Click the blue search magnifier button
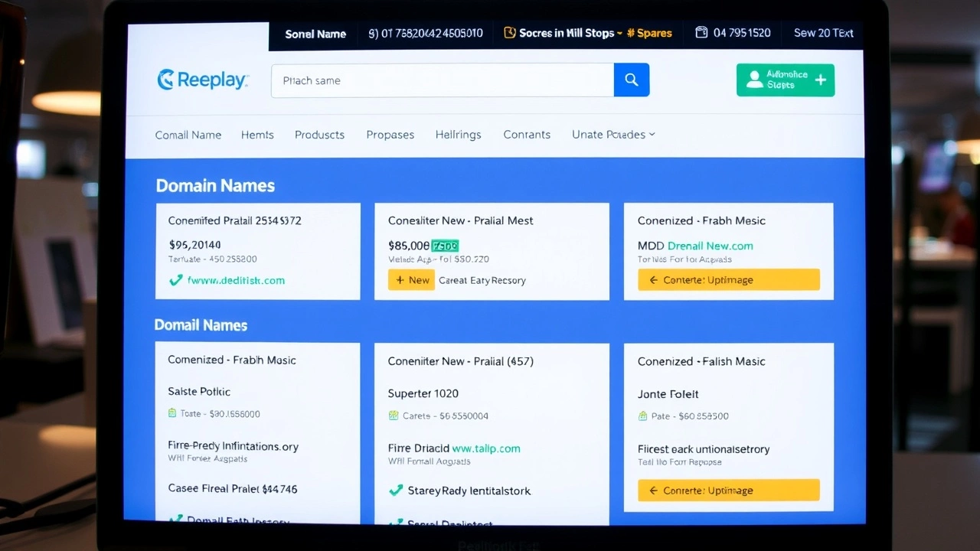Screen dimensions: 980x551 [x=631, y=80]
